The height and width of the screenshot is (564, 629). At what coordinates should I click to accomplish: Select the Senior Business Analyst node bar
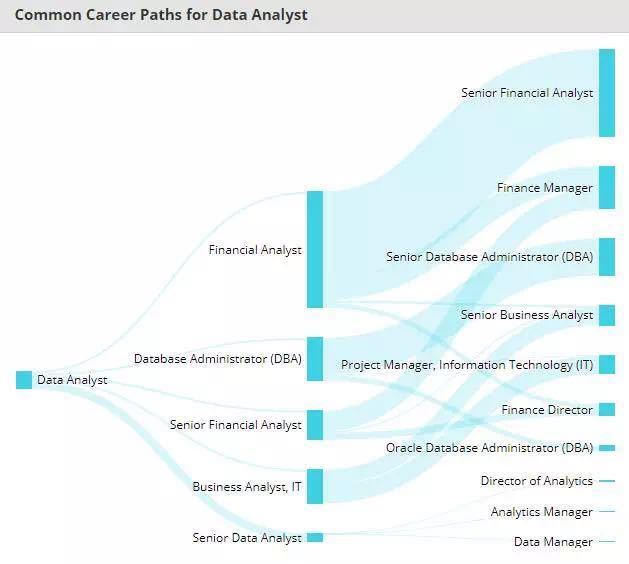point(607,315)
